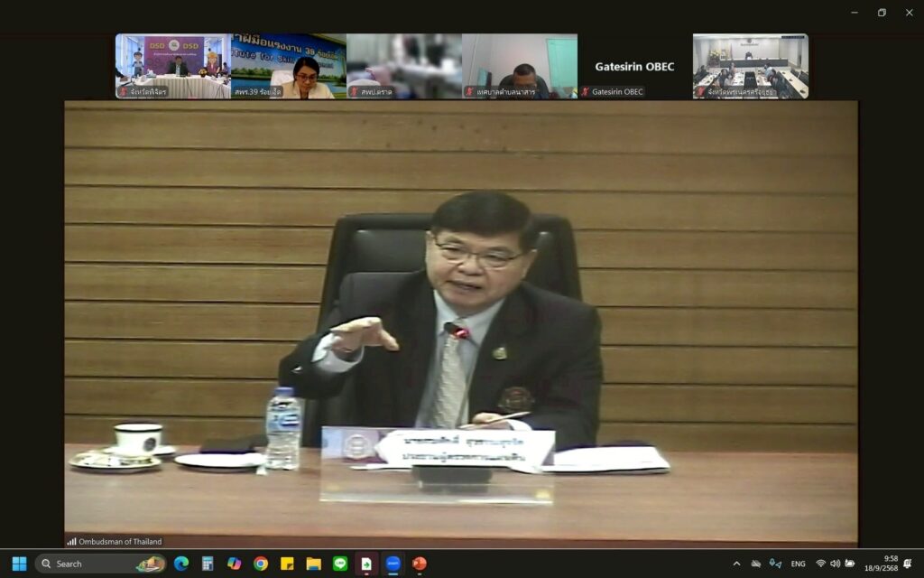Open File Explorer folder icon
Image resolution: width=924 pixels, height=578 pixels.
(313, 564)
